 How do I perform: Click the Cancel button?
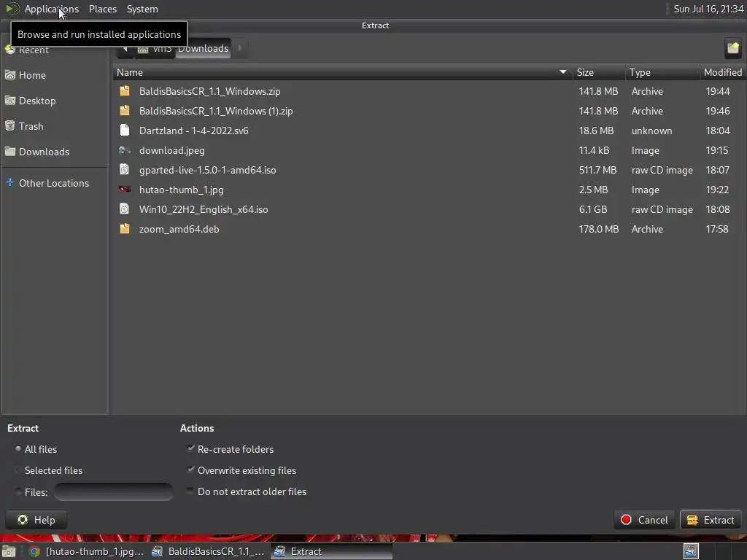644,520
